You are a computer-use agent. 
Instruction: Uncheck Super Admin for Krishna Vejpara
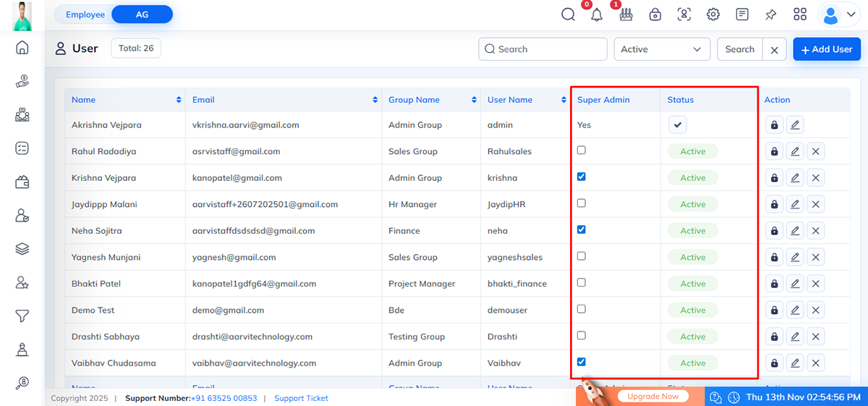click(582, 177)
